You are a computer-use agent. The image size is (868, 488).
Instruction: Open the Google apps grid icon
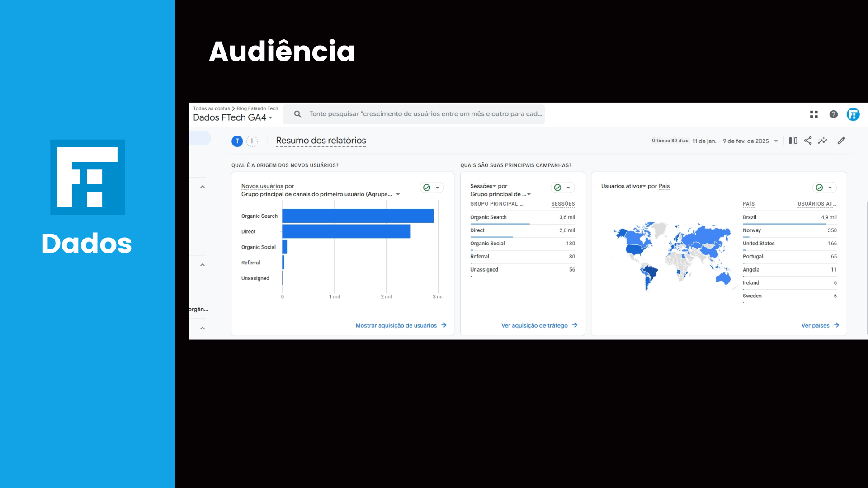tap(814, 114)
